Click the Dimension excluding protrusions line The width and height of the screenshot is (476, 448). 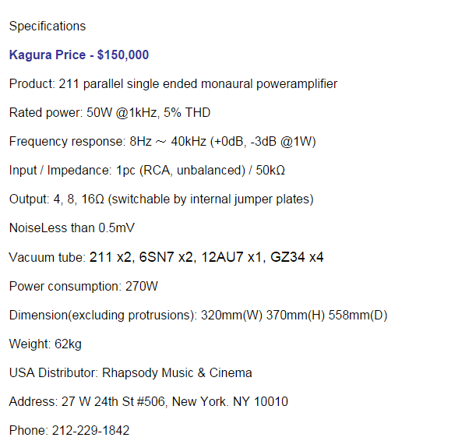(x=198, y=315)
